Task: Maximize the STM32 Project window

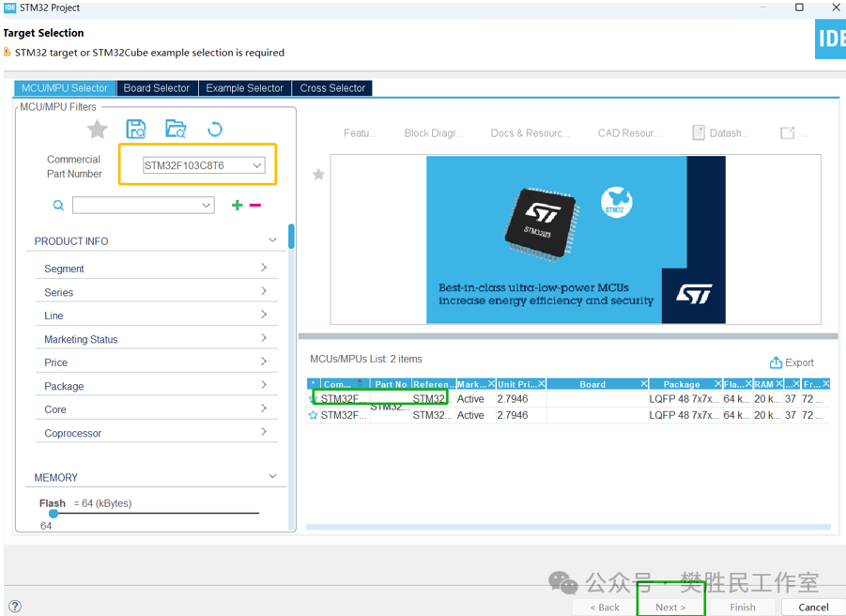Action: click(799, 7)
